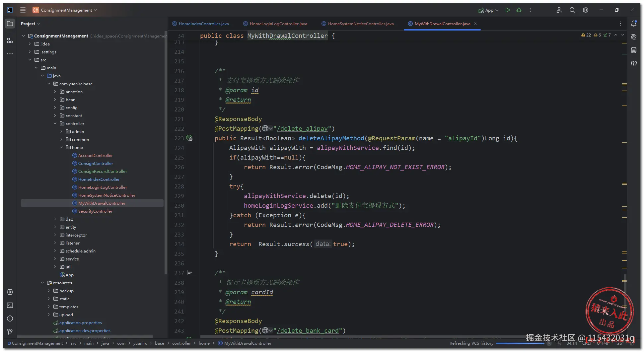Open editor tab options menu
Viewport: 644px width, 352px height.
point(620,24)
